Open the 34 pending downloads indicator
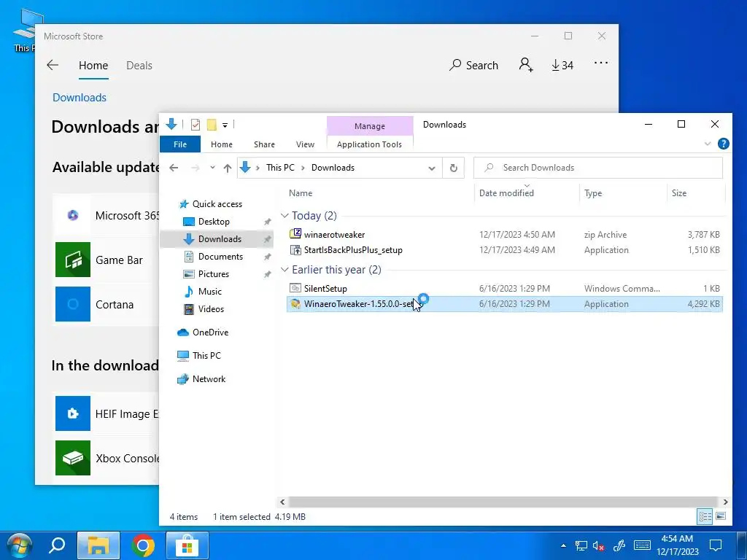 pos(562,65)
